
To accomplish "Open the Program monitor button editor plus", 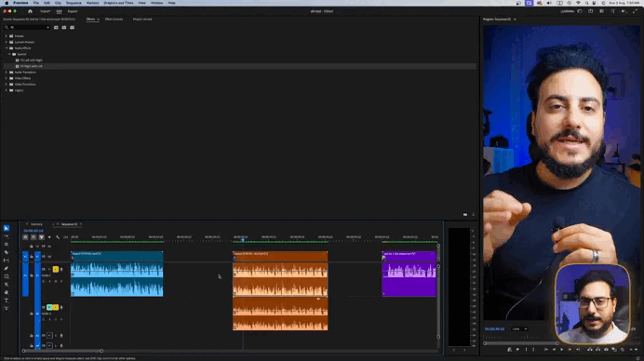I will click(x=636, y=350).
